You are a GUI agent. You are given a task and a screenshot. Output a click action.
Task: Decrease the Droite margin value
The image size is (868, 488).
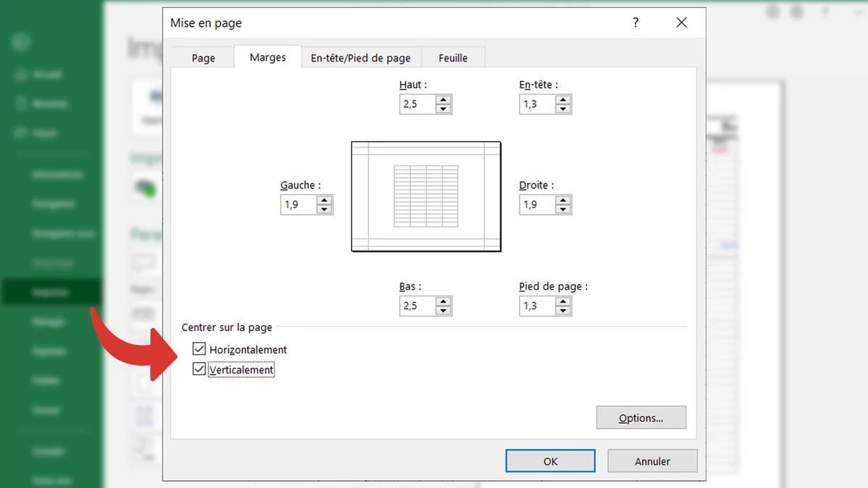point(563,209)
